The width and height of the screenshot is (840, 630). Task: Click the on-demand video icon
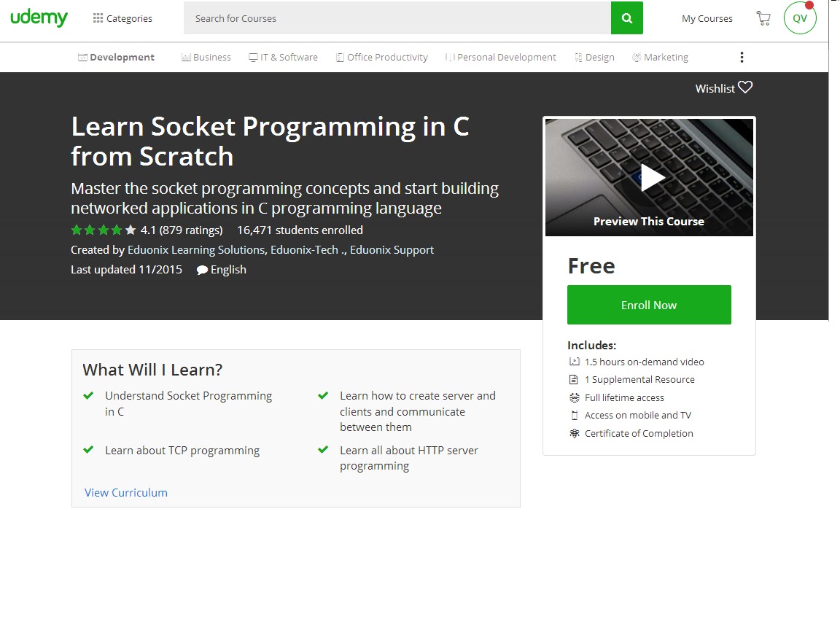pos(575,362)
